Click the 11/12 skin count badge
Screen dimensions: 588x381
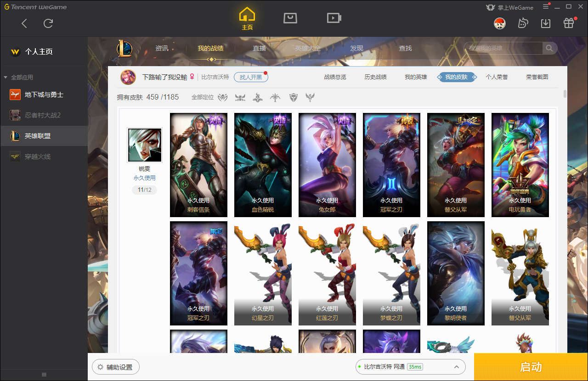[144, 190]
